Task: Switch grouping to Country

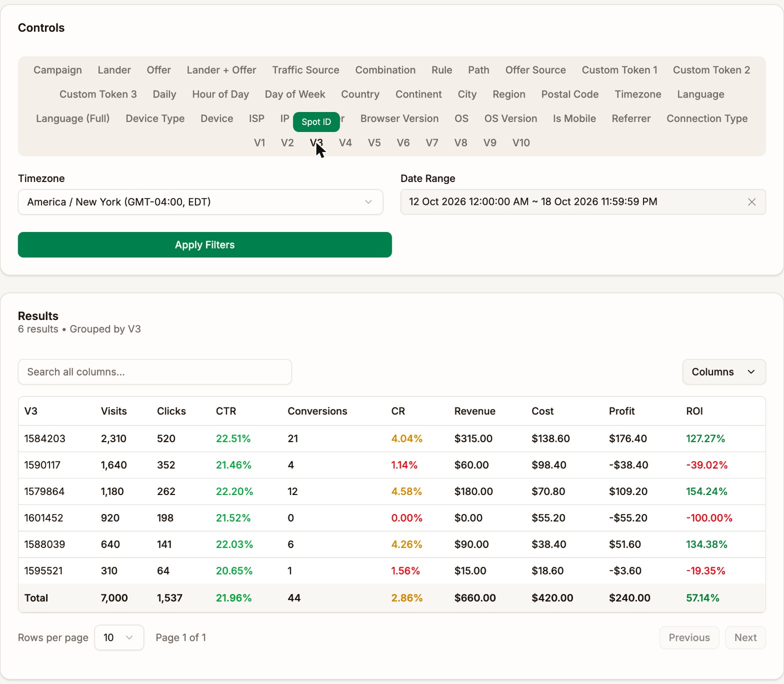Action: coord(360,94)
